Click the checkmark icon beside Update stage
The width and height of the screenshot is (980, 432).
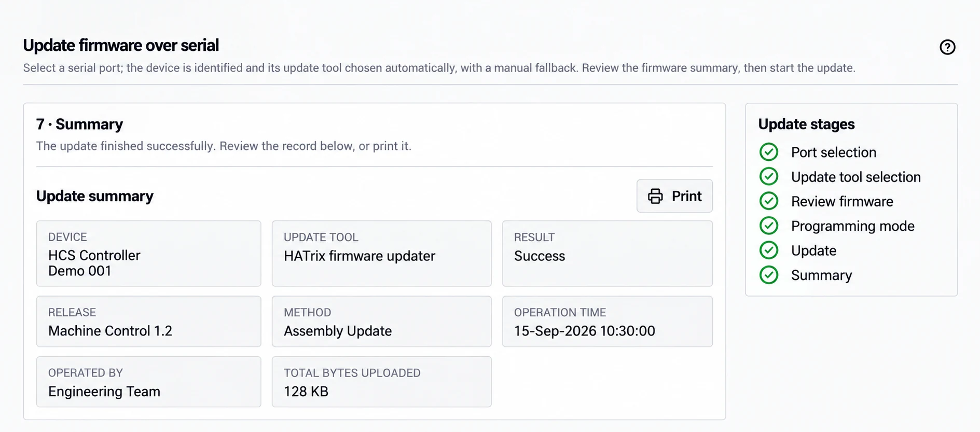pos(769,250)
